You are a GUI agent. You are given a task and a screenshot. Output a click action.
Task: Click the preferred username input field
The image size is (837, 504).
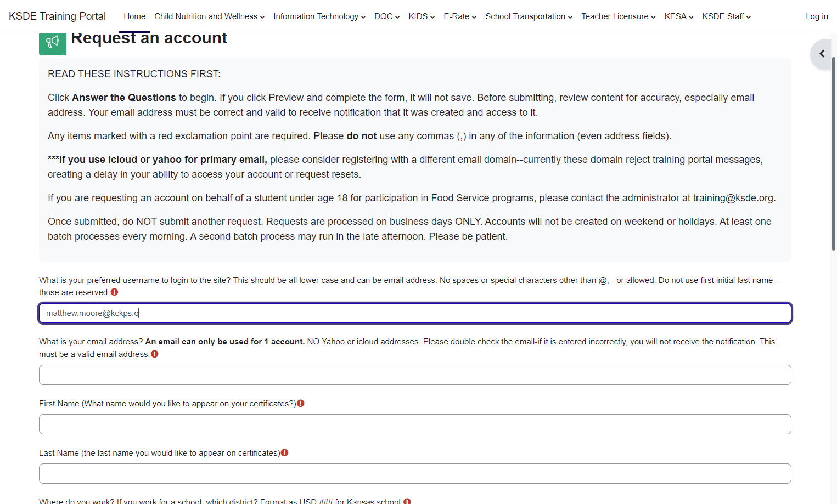[x=415, y=313]
